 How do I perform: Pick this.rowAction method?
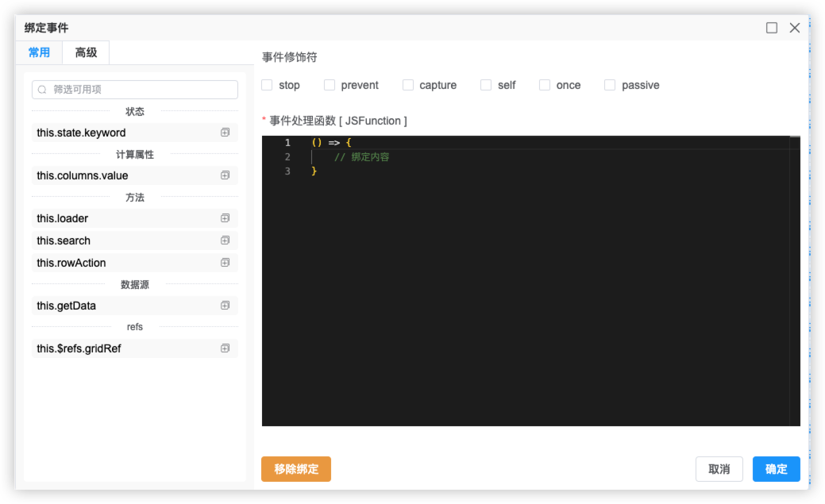[135, 263]
